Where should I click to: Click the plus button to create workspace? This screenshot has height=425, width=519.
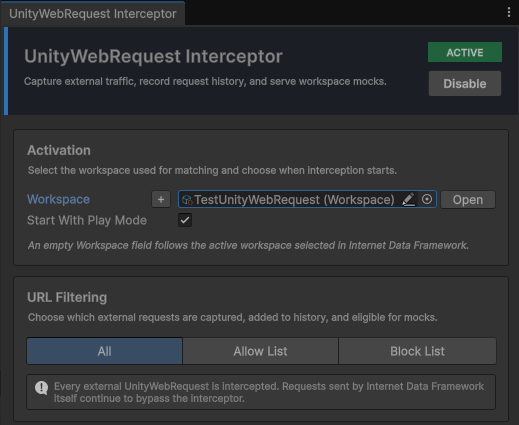pos(161,199)
